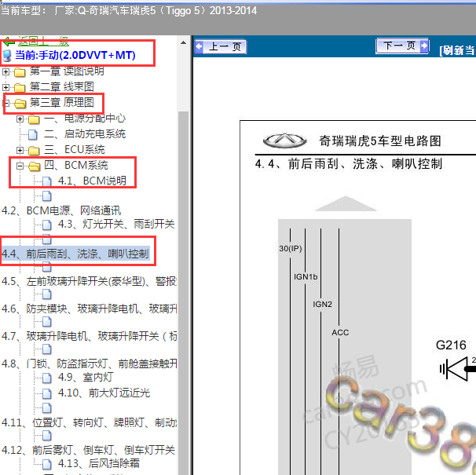Open page 4.5、左前玻璃升降开关(豪华型)
Image resolution: width=476 pixels, height=475 pixels.
tap(89, 281)
